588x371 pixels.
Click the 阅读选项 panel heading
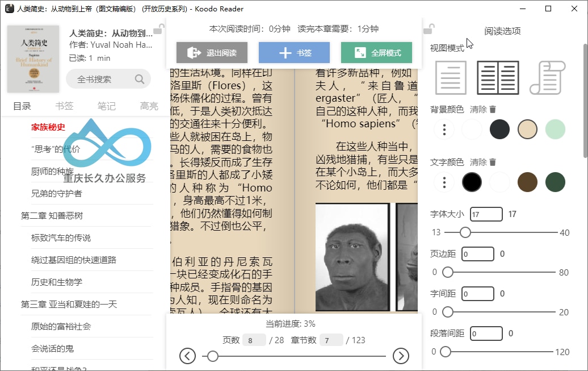(502, 31)
